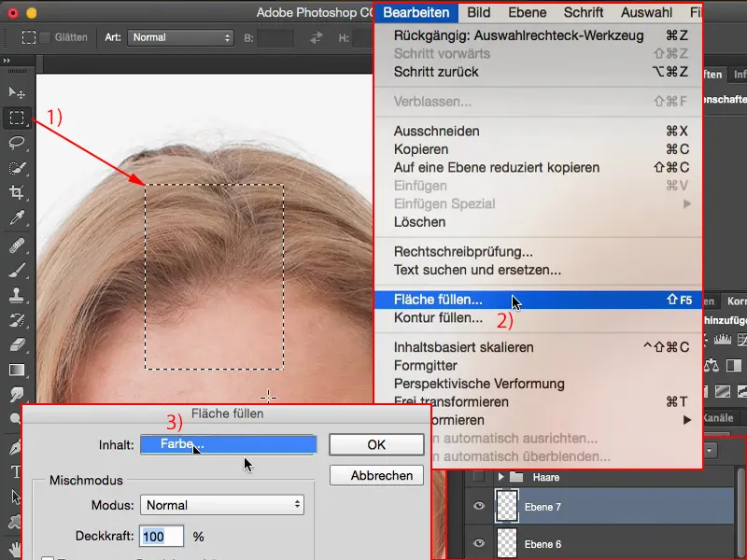Image resolution: width=747 pixels, height=560 pixels.
Task: Open the Inhalt dropdown in fill dialog
Action: click(x=228, y=444)
